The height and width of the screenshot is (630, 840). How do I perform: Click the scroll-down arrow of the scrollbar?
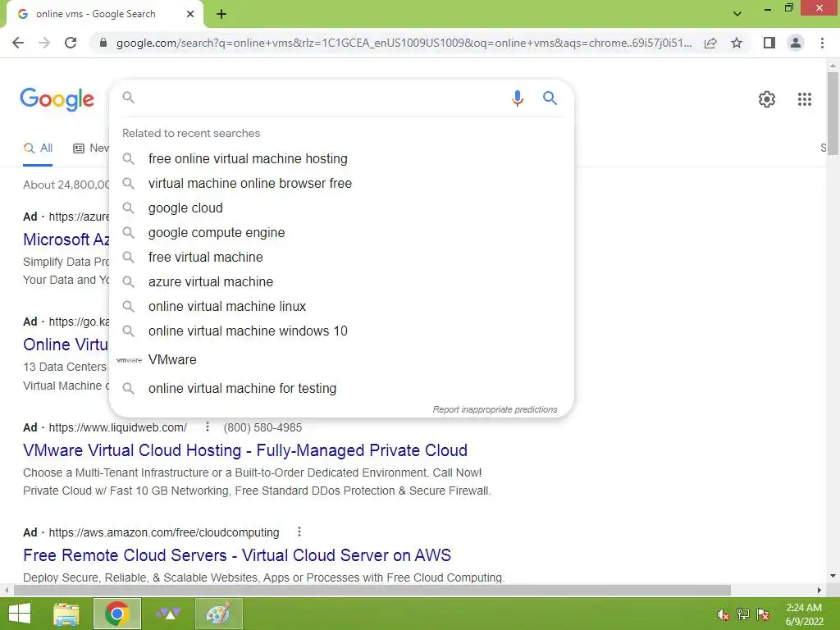pyautogui.click(x=833, y=576)
